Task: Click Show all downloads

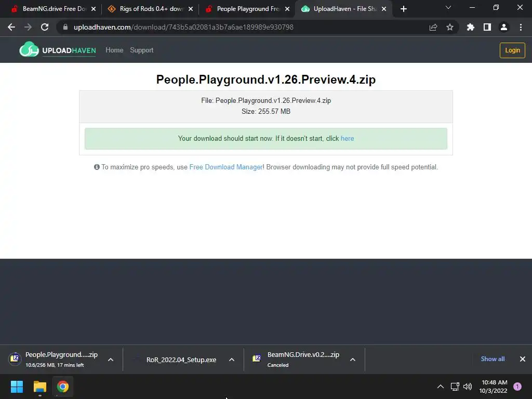Action: coord(493,359)
